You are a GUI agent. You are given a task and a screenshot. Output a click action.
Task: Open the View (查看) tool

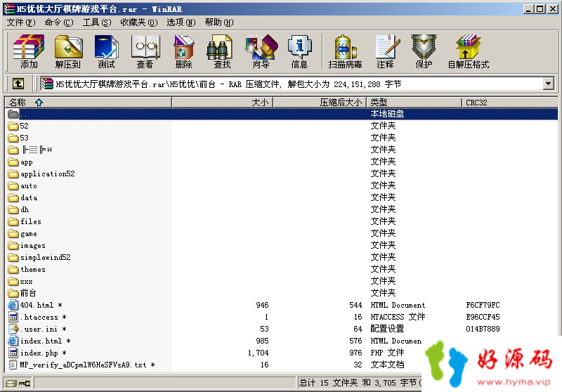(x=145, y=51)
